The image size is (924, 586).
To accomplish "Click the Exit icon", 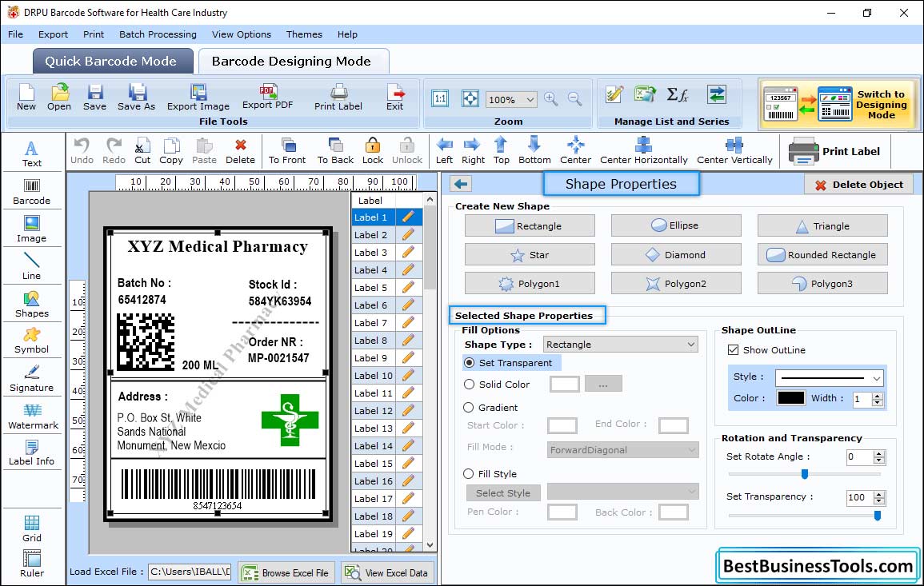I will tap(395, 98).
